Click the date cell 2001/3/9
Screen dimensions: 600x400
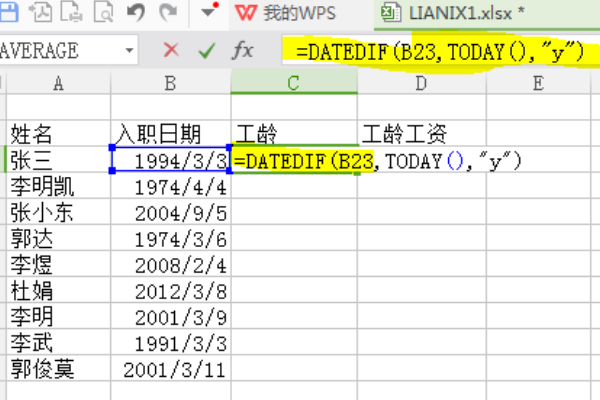pos(171,316)
